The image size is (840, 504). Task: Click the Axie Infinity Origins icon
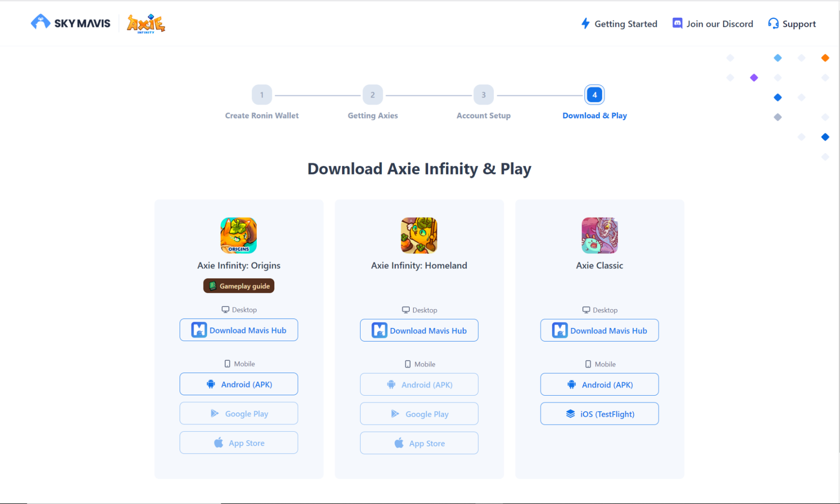[x=239, y=236]
